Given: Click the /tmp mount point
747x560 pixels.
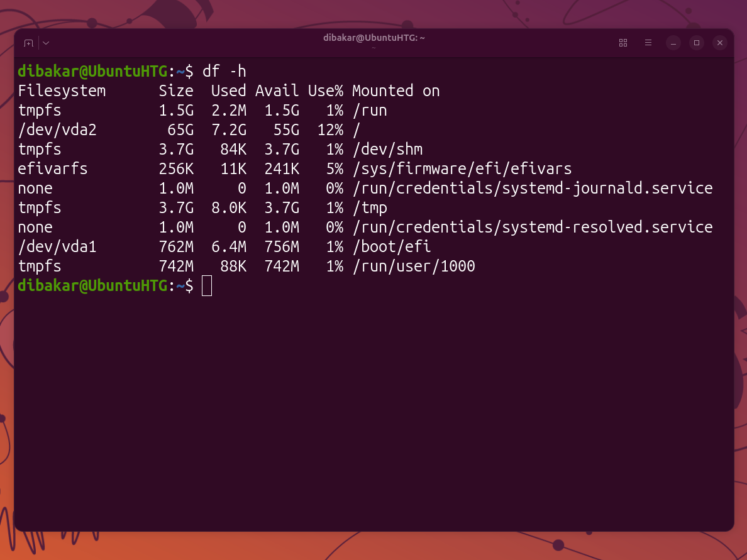Looking at the screenshot, I should click(370, 207).
